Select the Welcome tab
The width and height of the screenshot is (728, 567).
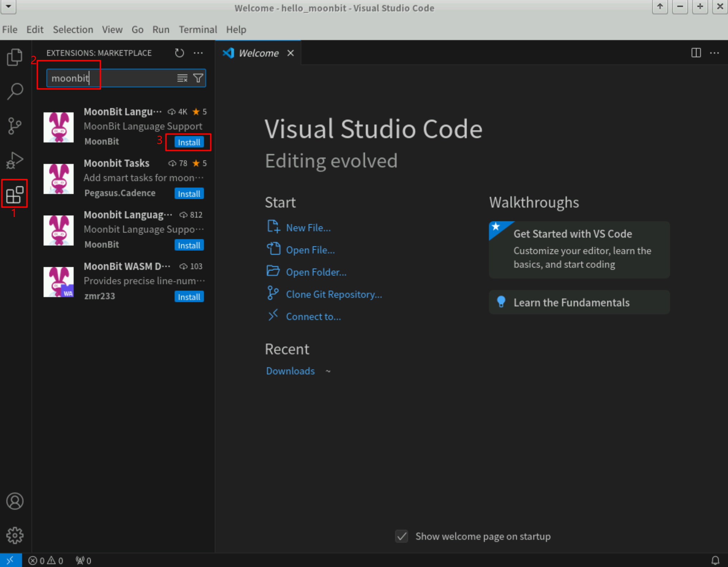tap(258, 53)
